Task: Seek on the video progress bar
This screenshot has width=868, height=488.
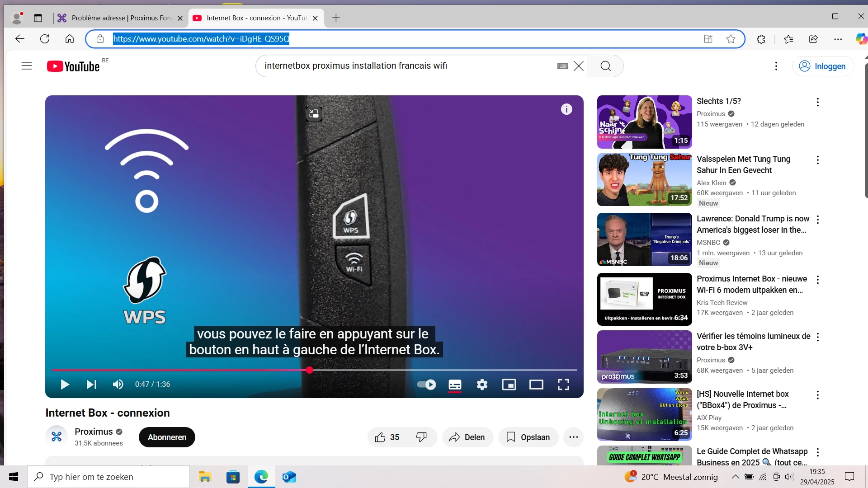Action: click(x=407, y=370)
